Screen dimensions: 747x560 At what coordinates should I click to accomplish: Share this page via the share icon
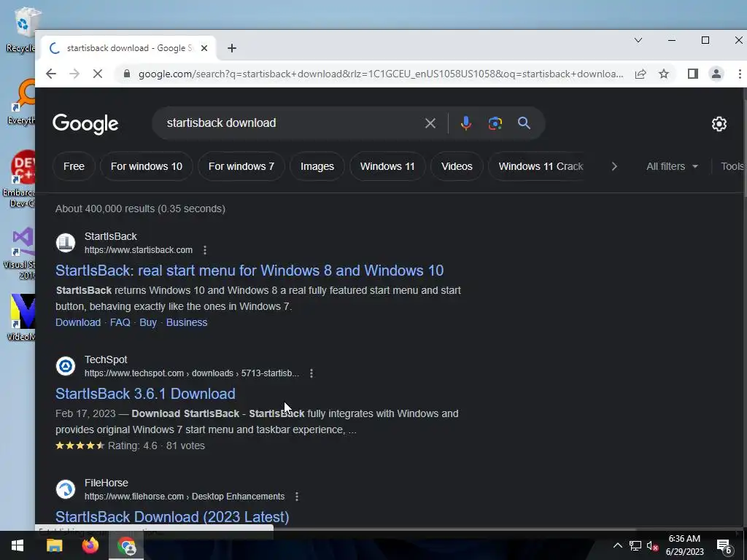tap(640, 74)
